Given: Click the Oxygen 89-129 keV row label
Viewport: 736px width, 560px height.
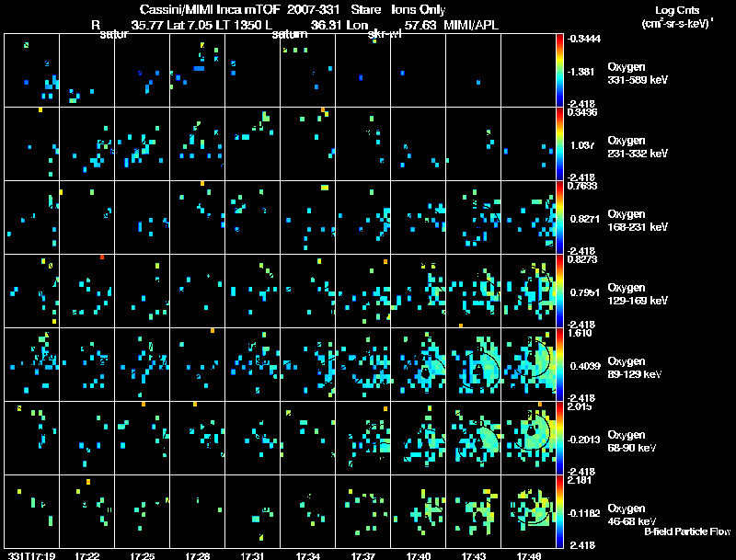Looking at the screenshot, I should click(635, 368).
